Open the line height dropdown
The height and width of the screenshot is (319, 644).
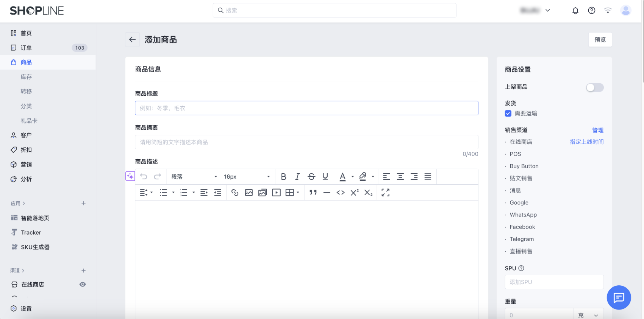146,193
